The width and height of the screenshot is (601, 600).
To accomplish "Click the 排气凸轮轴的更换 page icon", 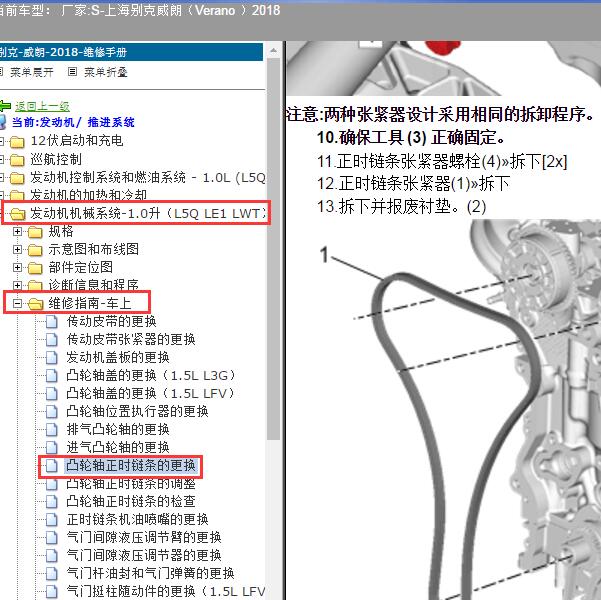I will (x=52, y=429).
